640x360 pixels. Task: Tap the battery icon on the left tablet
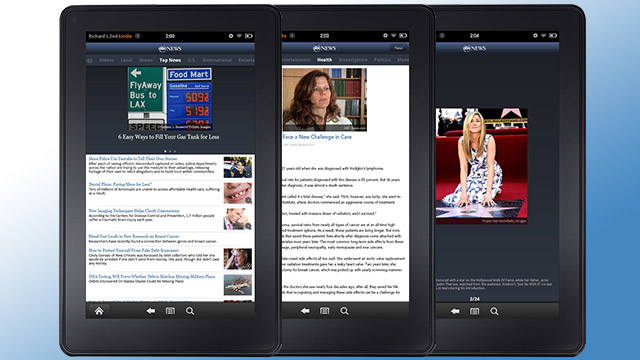click(249, 36)
